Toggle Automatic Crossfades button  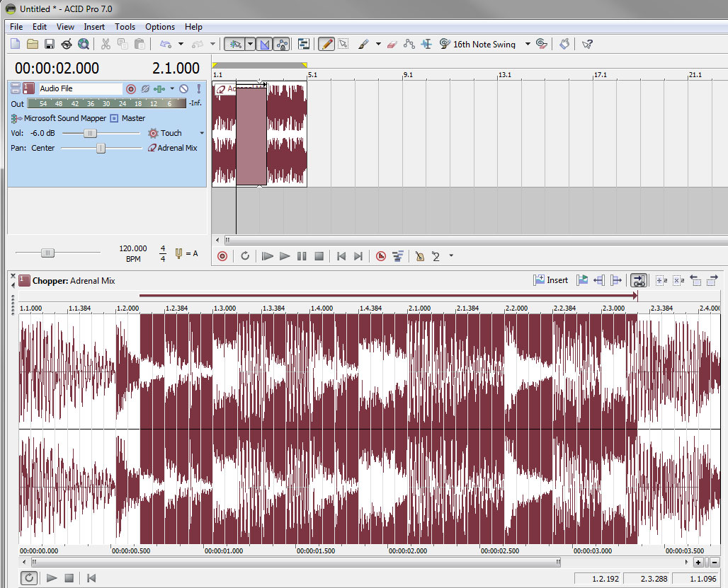(264, 44)
